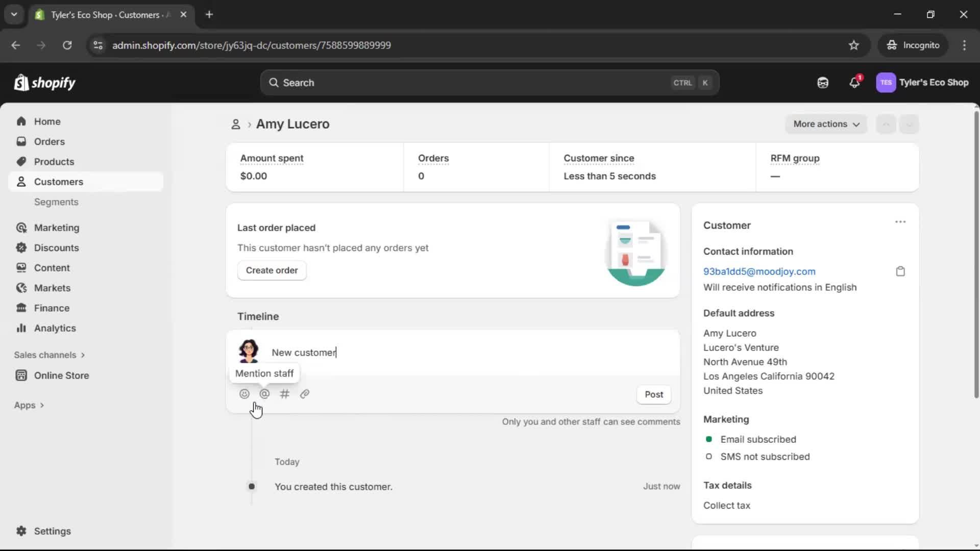Open the Customer card overflow menu
Screen dimensions: 980x551
[900, 221]
